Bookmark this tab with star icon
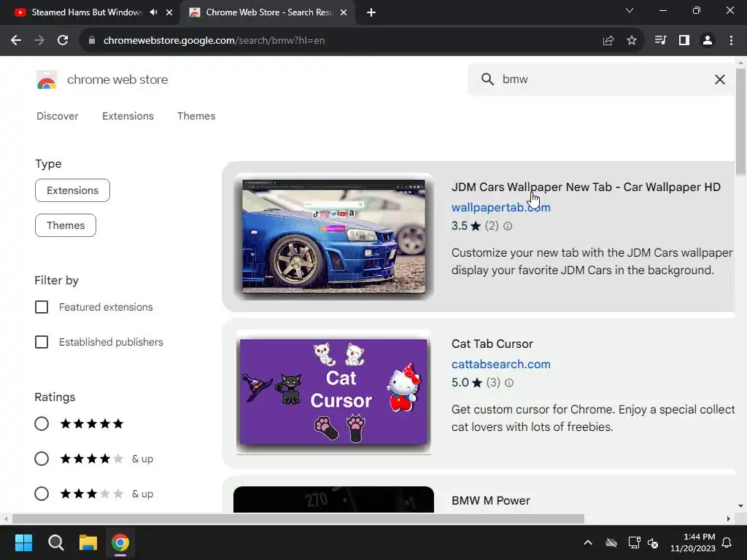The height and width of the screenshot is (560, 747). [x=631, y=41]
